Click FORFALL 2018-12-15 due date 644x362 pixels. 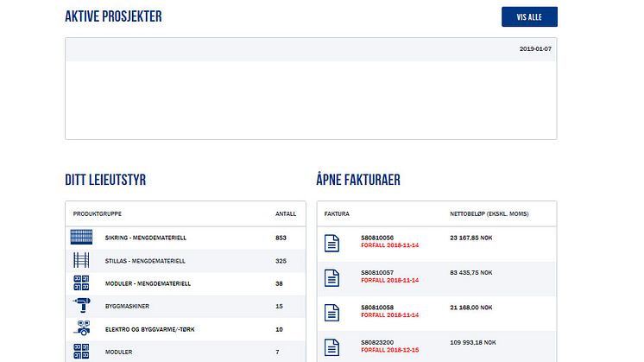(x=390, y=350)
